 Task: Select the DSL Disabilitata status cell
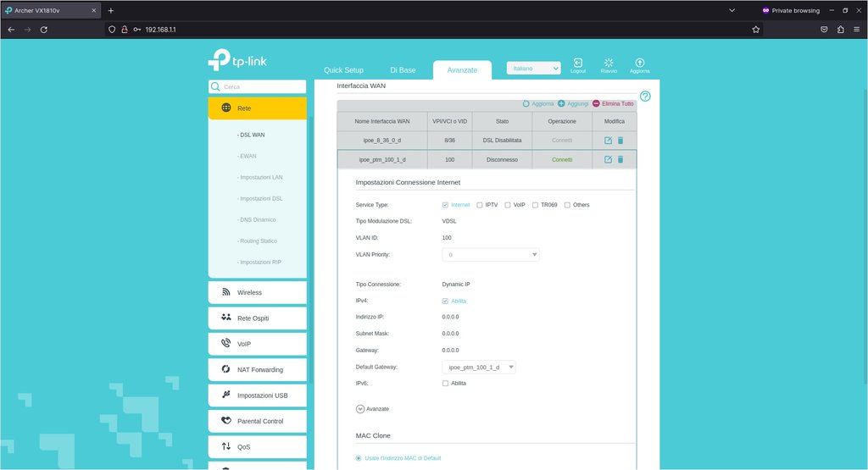pos(502,141)
